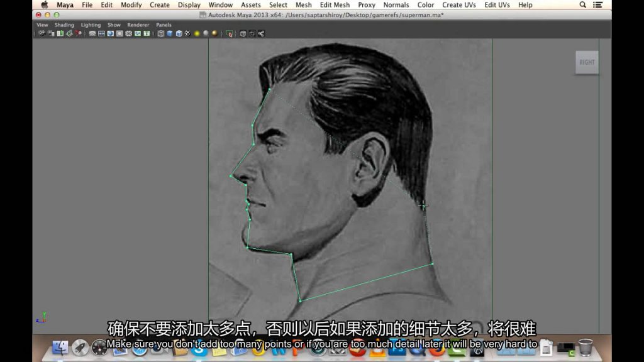Open the View panel menu
644x362 pixels.
pos(42,25)
